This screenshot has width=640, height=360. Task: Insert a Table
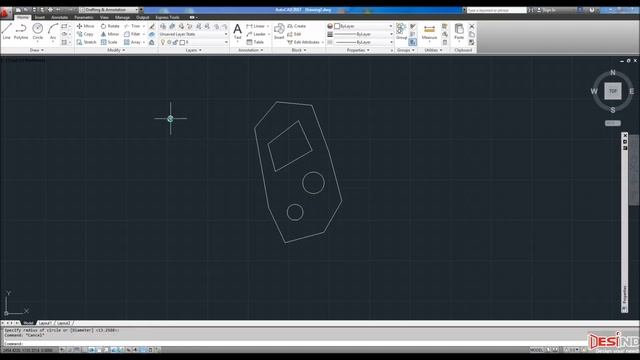pyautogui.click(x=255, y=42)
